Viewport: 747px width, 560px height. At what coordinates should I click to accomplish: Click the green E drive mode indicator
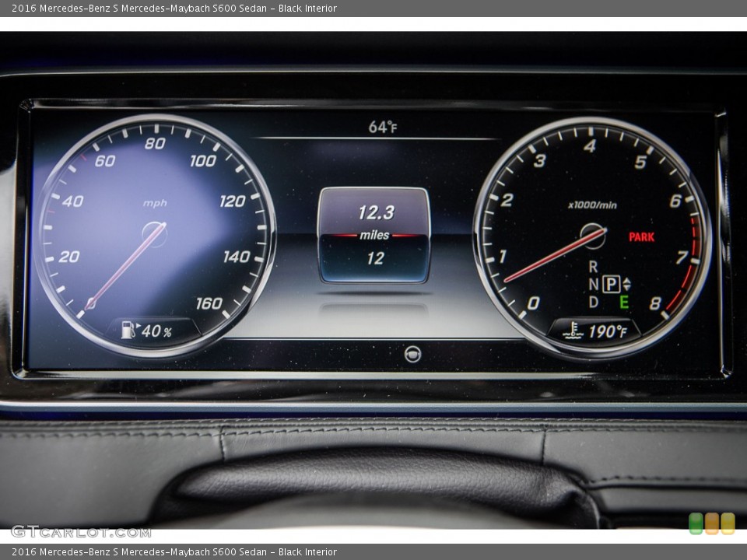click(623, 302)
